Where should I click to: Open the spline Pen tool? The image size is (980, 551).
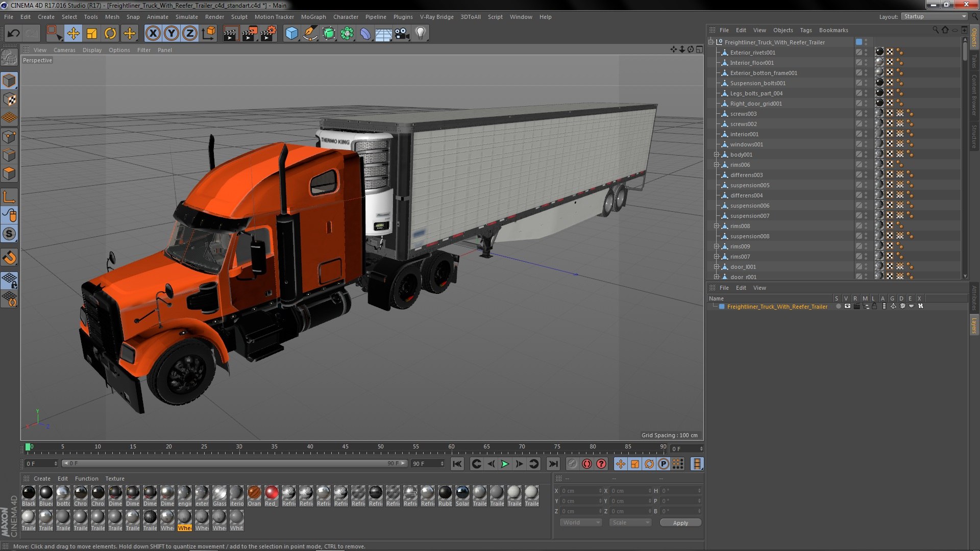pyautogui.click(x=310, y=34)
